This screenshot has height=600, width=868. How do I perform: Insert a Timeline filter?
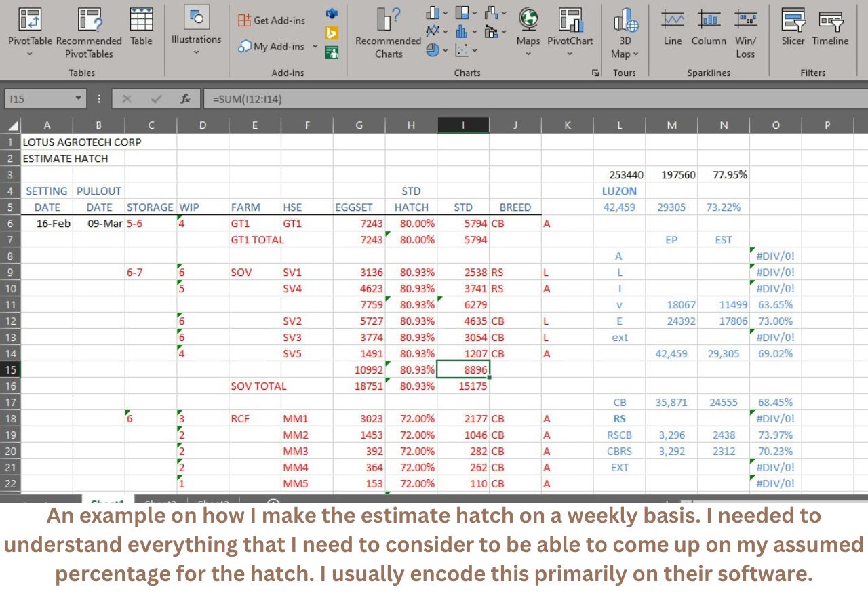830,27
